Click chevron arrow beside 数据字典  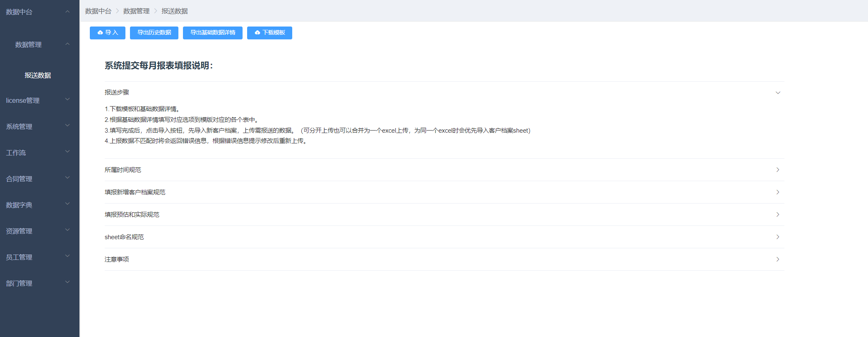(x=67, y=204)
